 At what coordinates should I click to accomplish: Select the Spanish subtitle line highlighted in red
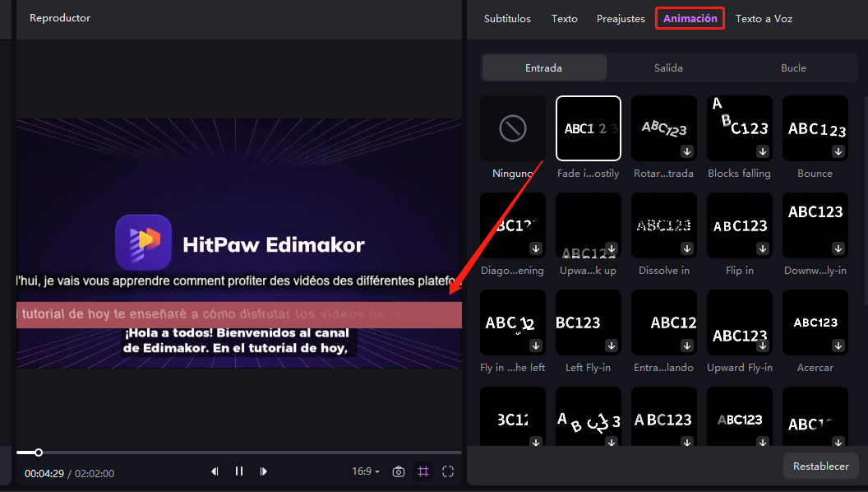tap(239, 315)
